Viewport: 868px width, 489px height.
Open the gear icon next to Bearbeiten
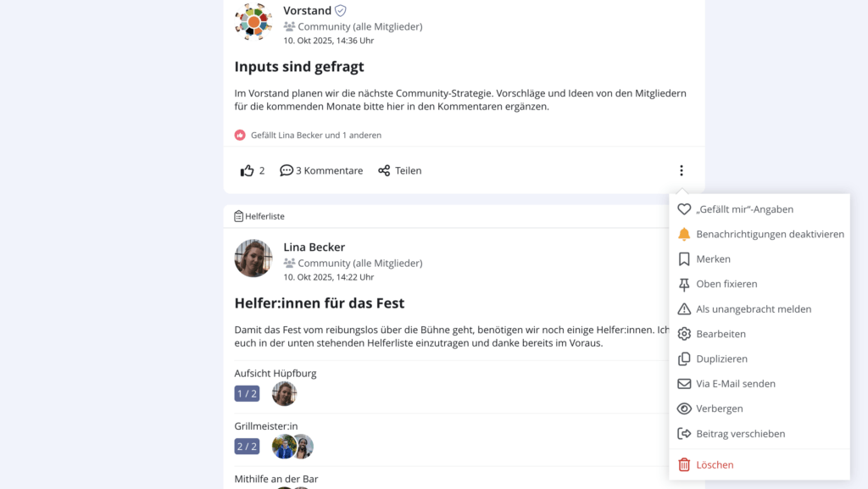coord(683,334)
